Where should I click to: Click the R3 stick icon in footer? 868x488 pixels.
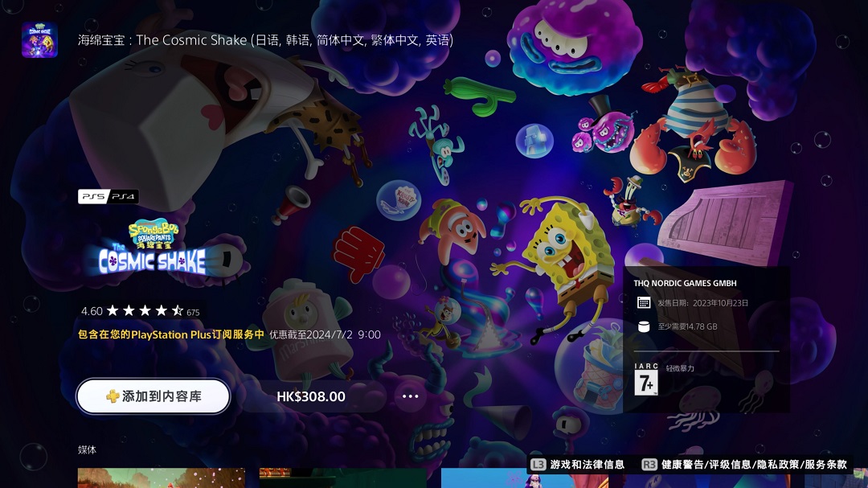pos(649,465)
